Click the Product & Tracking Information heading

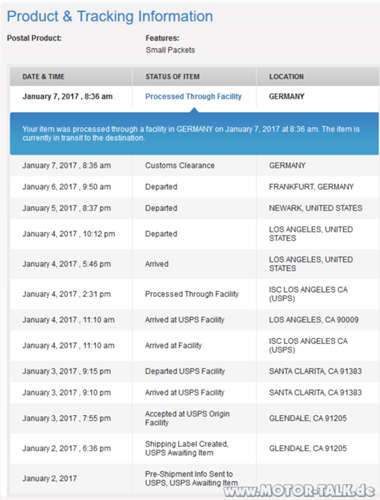[x=110, y=16]
